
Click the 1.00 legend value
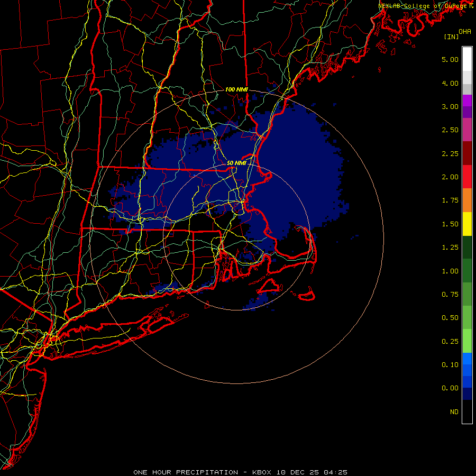450,271
